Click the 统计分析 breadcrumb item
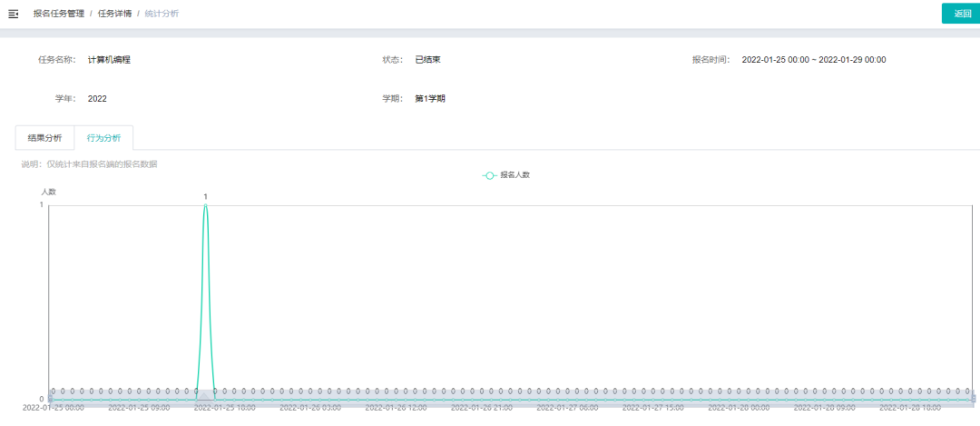Viewport: 980px width, 426px height. pyautogui.click(x=162, y=14)
